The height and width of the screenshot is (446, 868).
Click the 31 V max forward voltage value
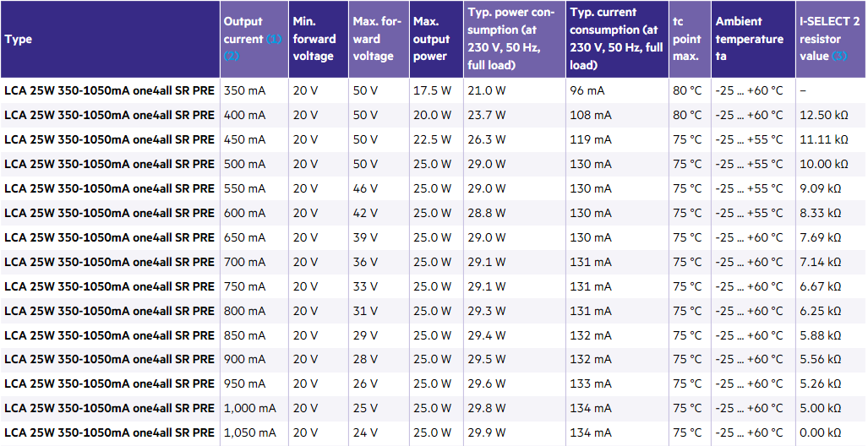pyautogui.click(x=365, y=311)
